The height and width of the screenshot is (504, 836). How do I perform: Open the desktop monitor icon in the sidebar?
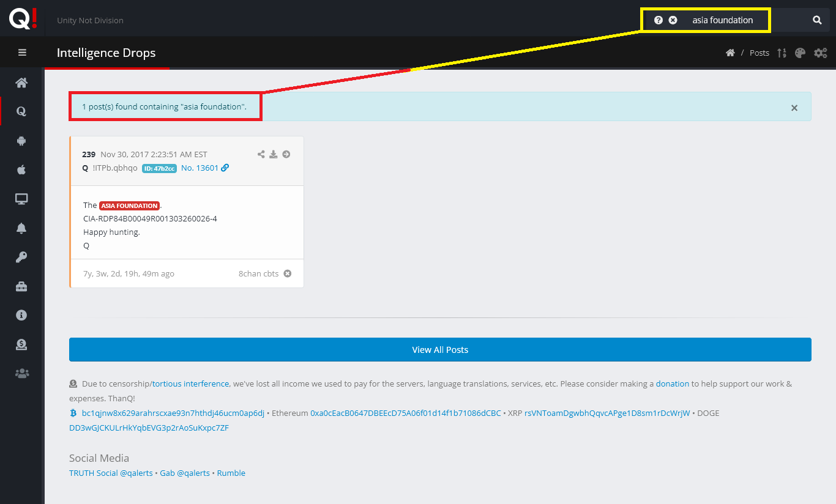point(21,199)
